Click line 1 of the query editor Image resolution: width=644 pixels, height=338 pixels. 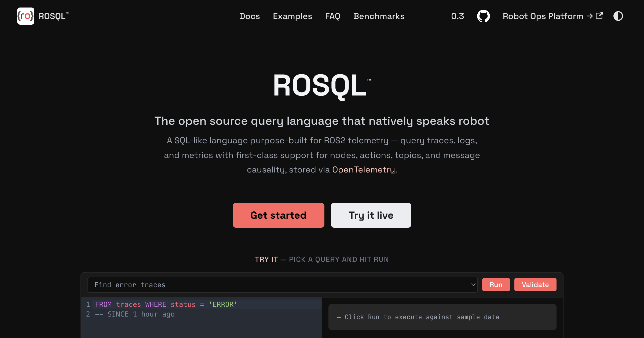(x=207, y=304)
